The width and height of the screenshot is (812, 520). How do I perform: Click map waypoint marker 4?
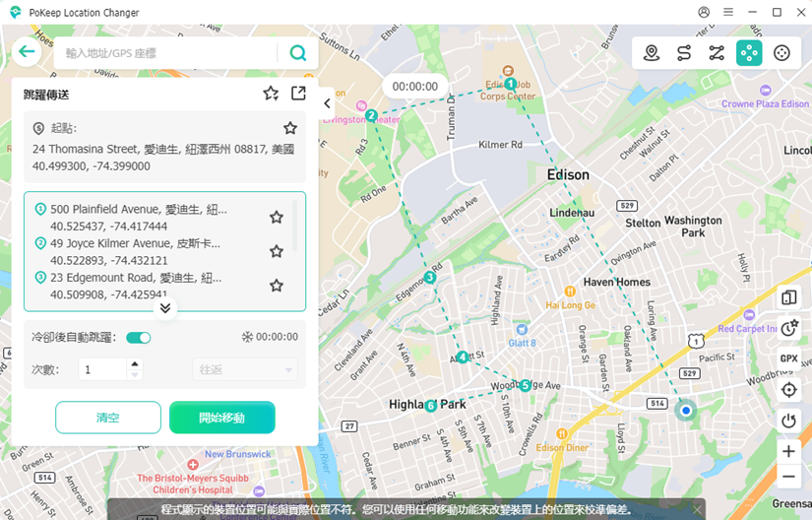463,357
